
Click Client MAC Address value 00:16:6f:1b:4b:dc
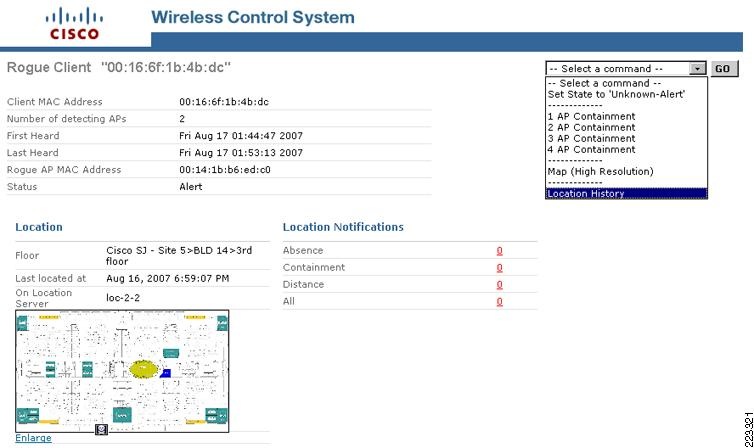click(x=224, y=102)
